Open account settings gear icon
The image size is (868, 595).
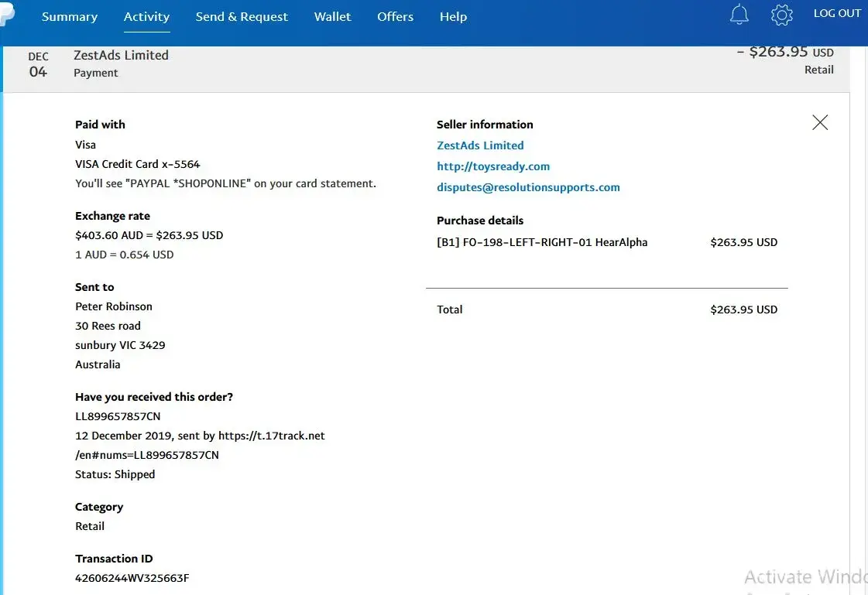coord(782,15)
